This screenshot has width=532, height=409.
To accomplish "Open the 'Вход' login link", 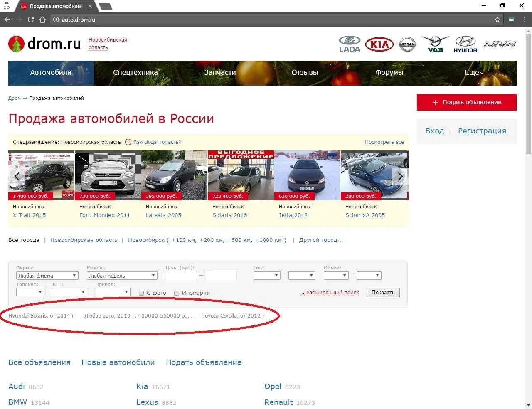I will pos(434,131).
